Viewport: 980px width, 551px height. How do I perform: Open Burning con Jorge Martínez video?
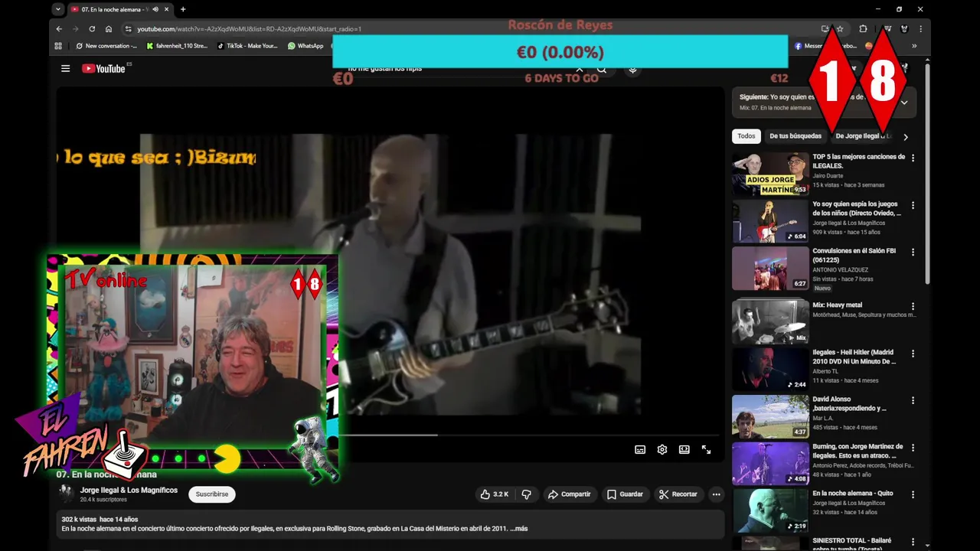(x=770, y=464)
